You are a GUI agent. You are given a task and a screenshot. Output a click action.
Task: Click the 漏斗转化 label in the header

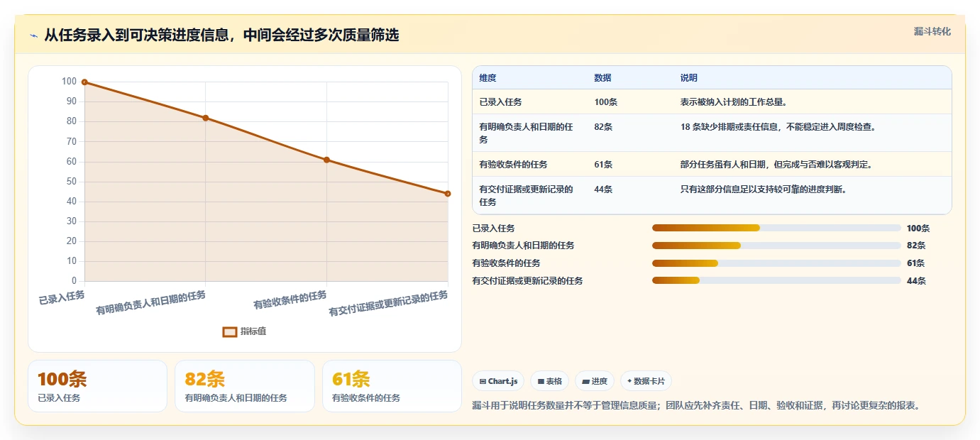tap(932, 31)
